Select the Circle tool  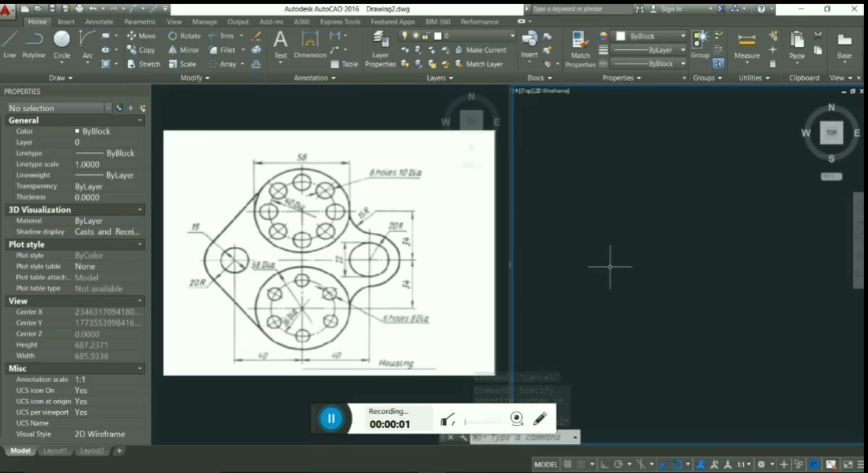(x=62, y=44)
